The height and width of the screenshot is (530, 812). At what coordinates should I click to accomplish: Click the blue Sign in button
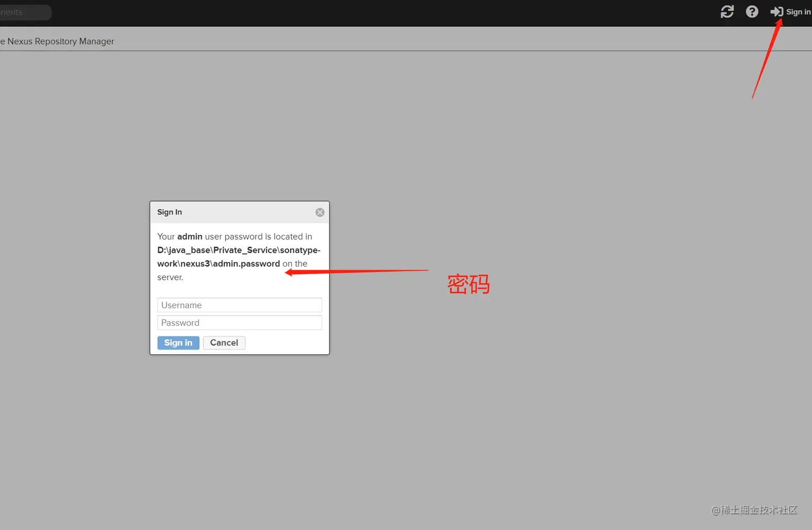click(x=178, y=343)
